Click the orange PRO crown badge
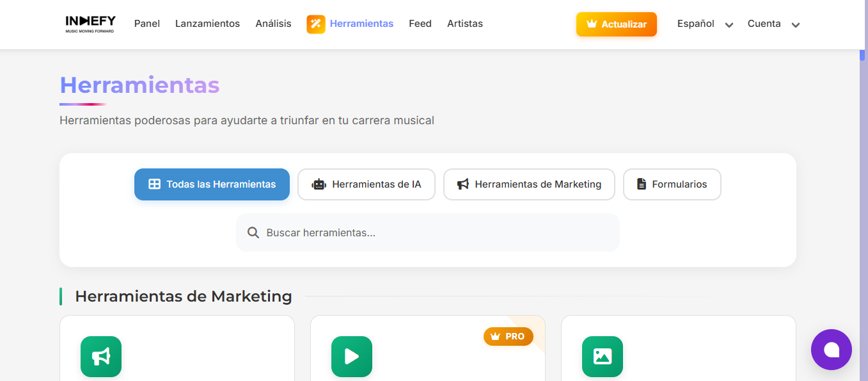Screen dimensions: 868x381 pyautogui.click(x=508, y=336)
